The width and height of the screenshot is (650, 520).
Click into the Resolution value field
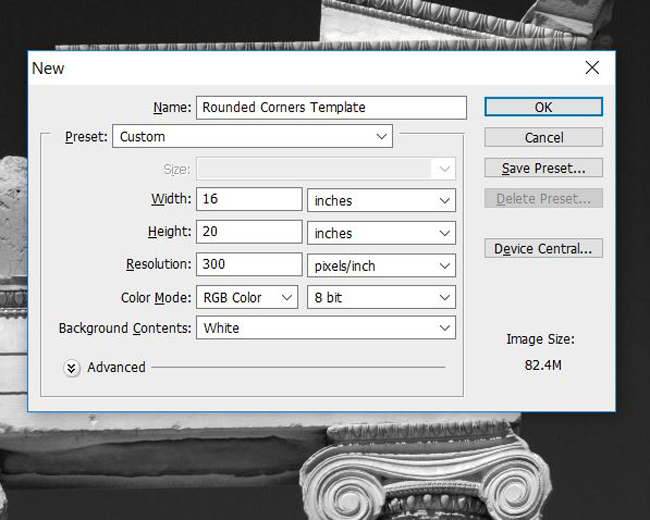coord(249,264)
